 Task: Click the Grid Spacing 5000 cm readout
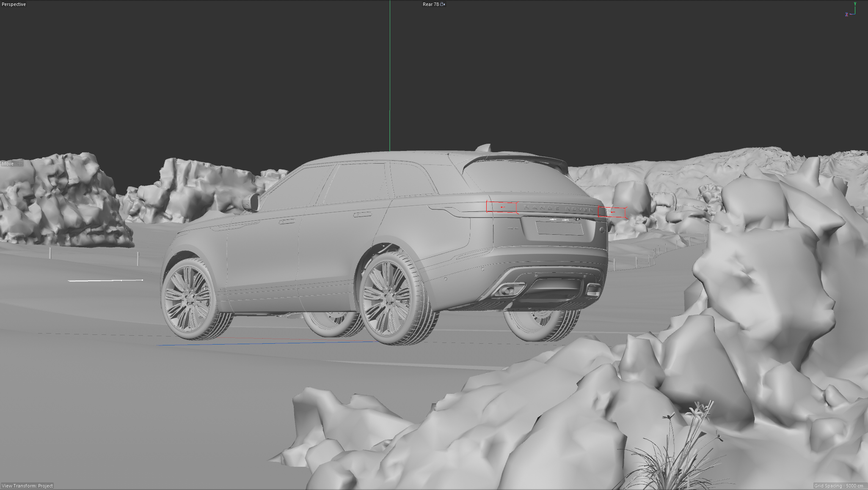(x=838, y=486)
